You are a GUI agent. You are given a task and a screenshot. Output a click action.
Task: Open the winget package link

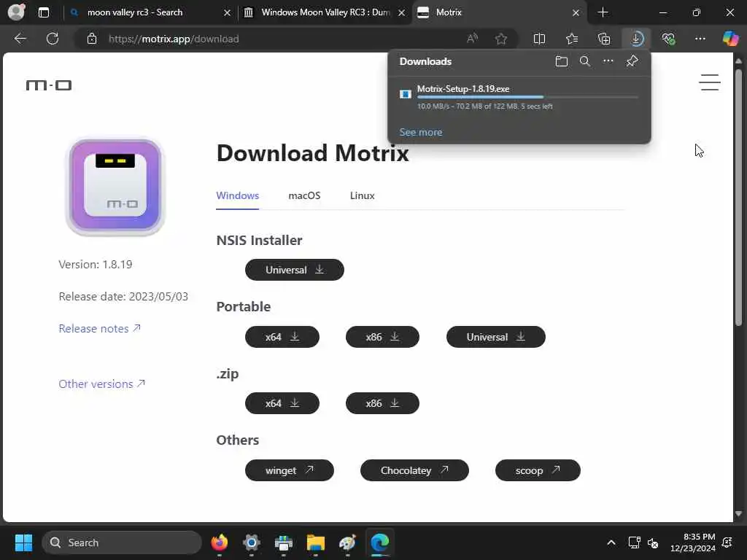289,470
